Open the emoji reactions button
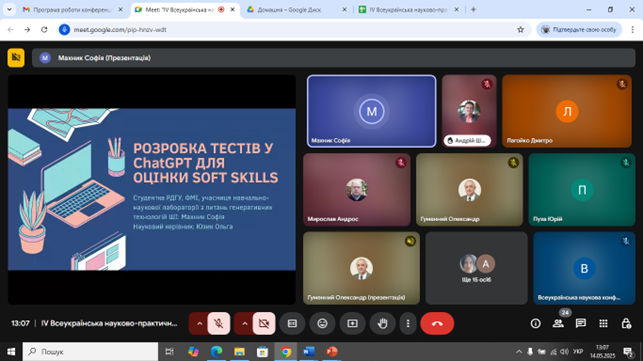This screenshot has height=361, width=643. tap(322, 323)
